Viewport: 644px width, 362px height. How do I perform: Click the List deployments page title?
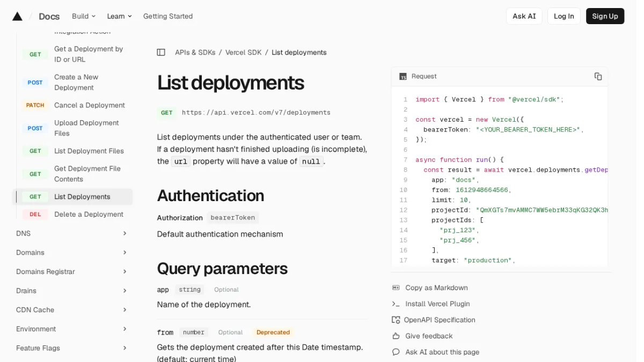(231, 83)
